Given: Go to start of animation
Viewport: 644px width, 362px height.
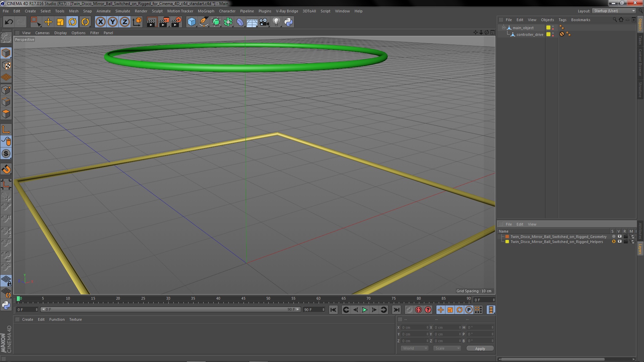Looking at the screenshot, I should [333, 310].
